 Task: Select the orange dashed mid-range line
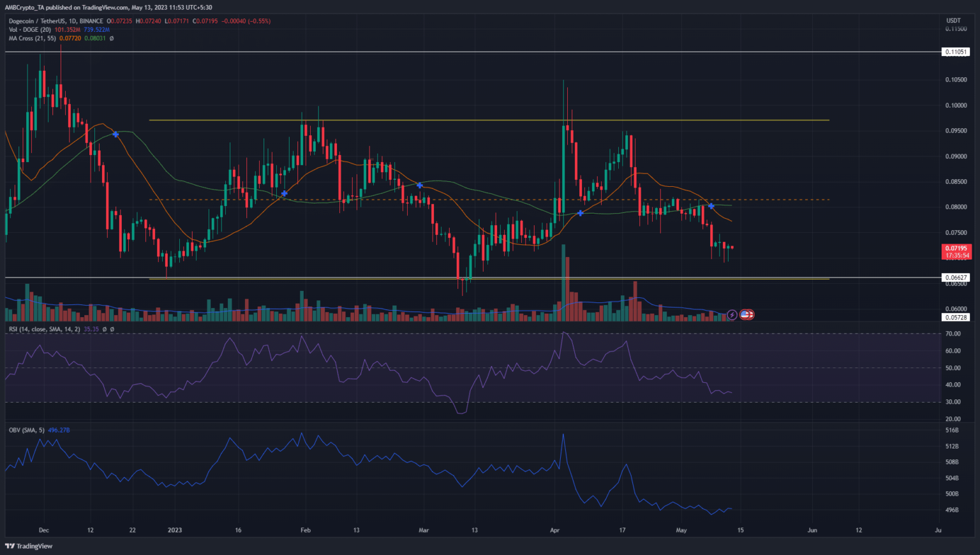(447, 200)
